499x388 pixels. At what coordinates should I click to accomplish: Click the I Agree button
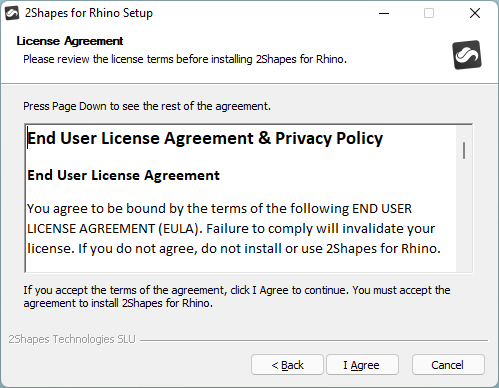(362, 365)
